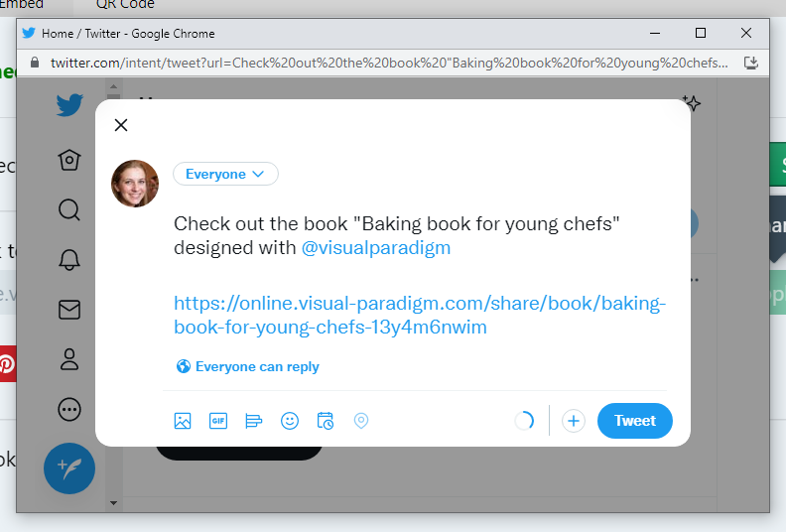Open Explore via the magnifier icon
This screenshot has height=532, width=786.
[x=69, y=209]
